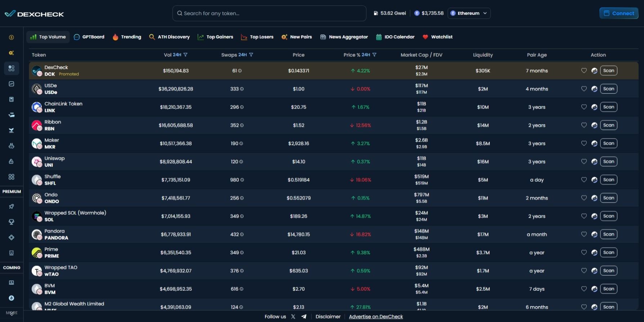Screen dimensions: 644x322
Task: Open the DexCheck logo home link
Action: point(34,14)
